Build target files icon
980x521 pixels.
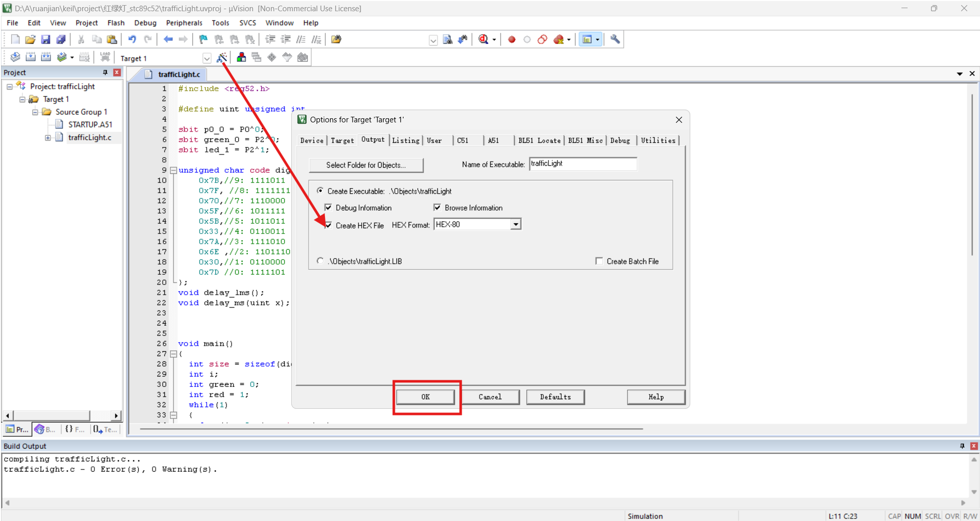[31, 57]
